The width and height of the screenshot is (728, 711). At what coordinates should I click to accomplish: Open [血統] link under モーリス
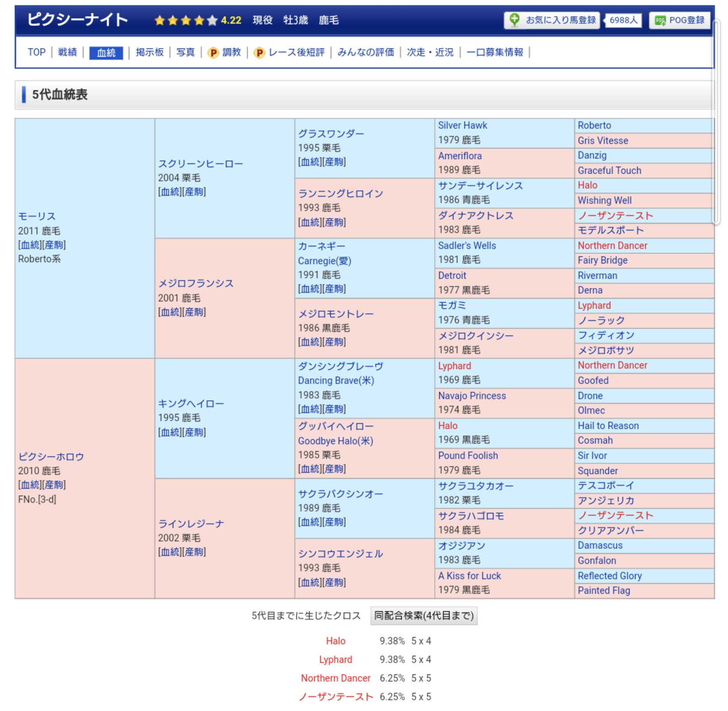[30, 245]
